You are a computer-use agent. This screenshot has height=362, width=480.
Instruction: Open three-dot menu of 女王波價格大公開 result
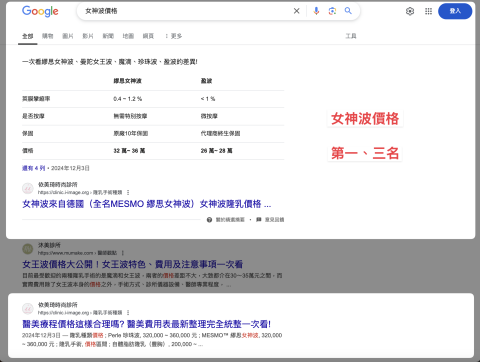[x=123, y=253]
